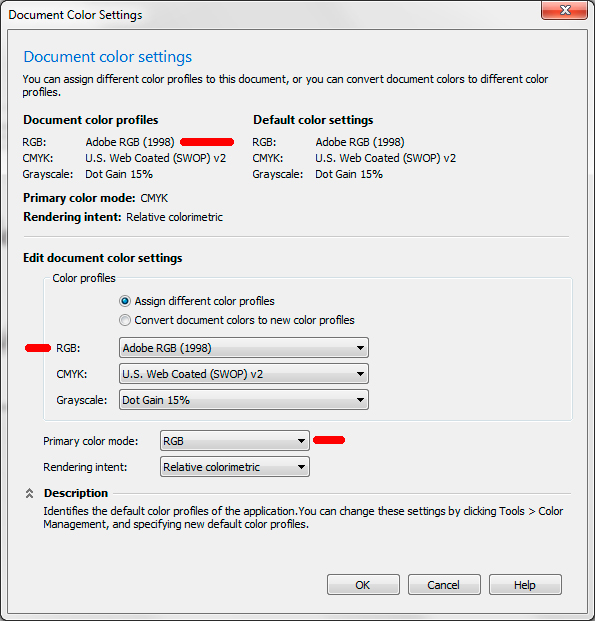Click the Color profiles group label
Screen dimensions: 595x621
click(x=84, y=278)
